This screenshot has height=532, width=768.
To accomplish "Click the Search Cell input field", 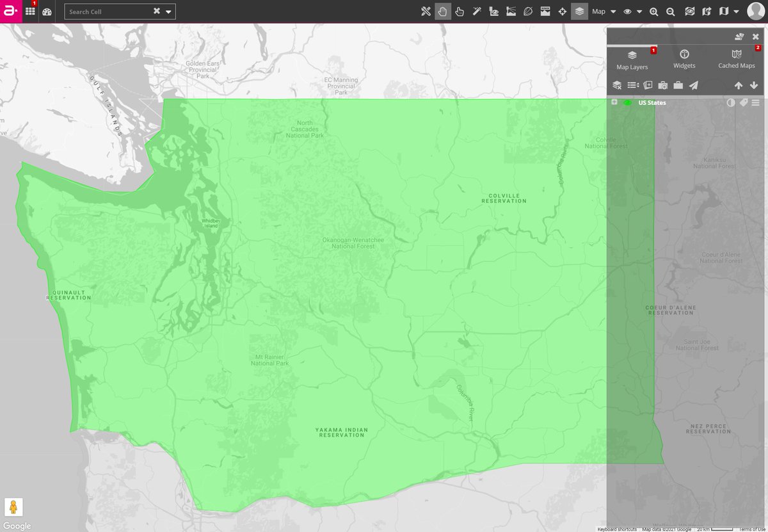I will pyautogui.click(x=109, y=12).
